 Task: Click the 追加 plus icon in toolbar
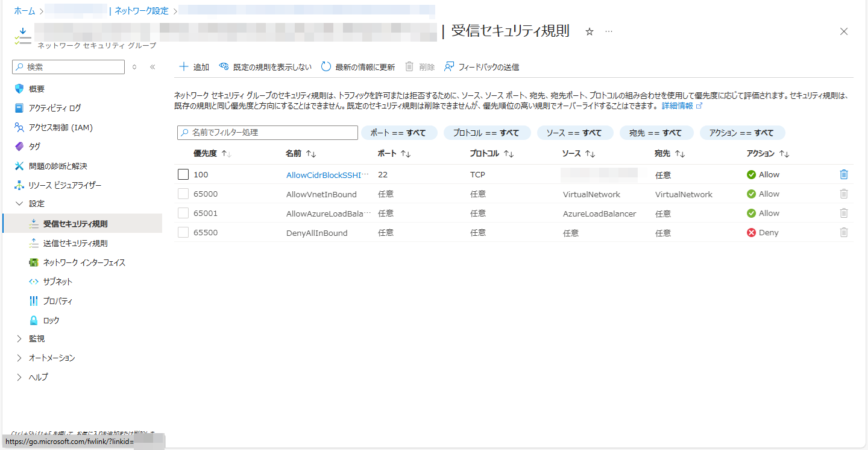click(184, 67)
